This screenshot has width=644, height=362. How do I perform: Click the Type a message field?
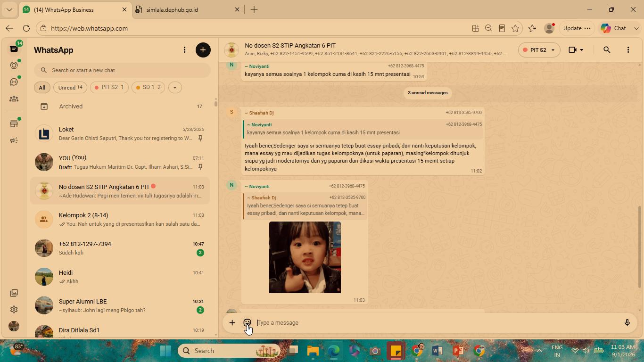(x=438, y=323)
